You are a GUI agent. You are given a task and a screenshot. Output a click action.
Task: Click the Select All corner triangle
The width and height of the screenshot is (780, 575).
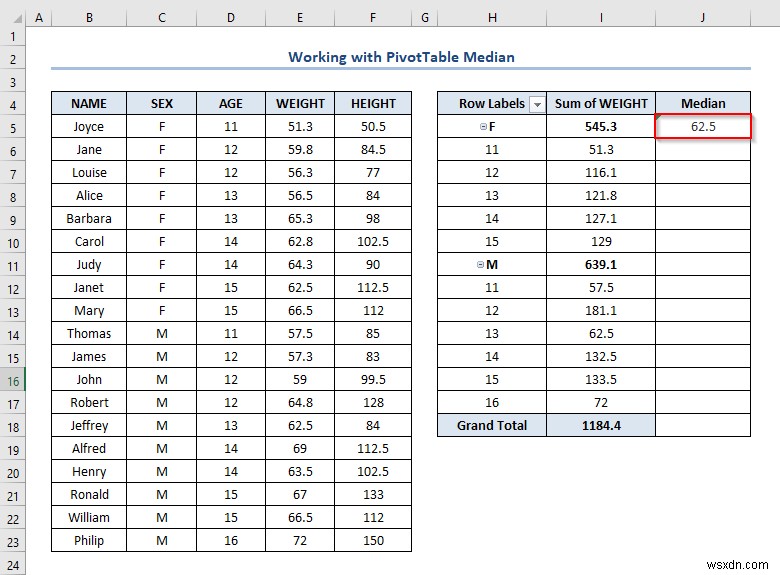pos(17,18)
